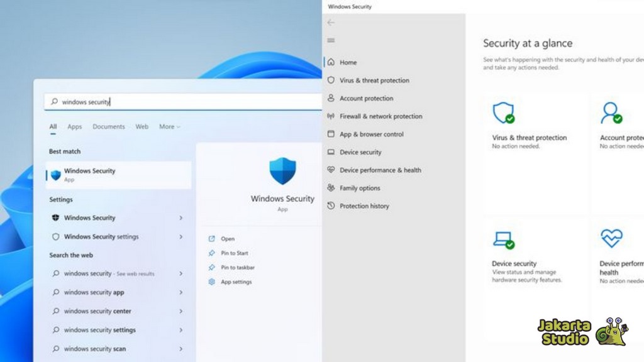Switch to the Documents search tab

click(108, 126)
